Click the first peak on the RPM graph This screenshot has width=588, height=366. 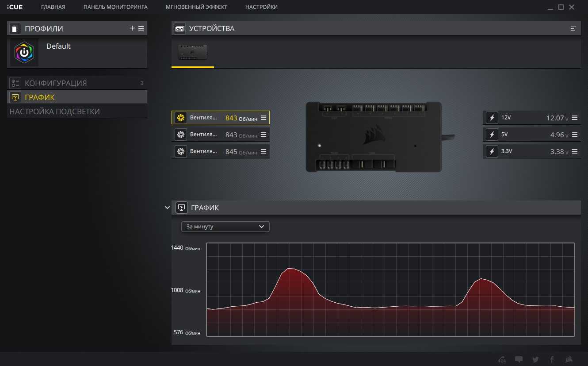pyautogui.click(x=290, y=269)
